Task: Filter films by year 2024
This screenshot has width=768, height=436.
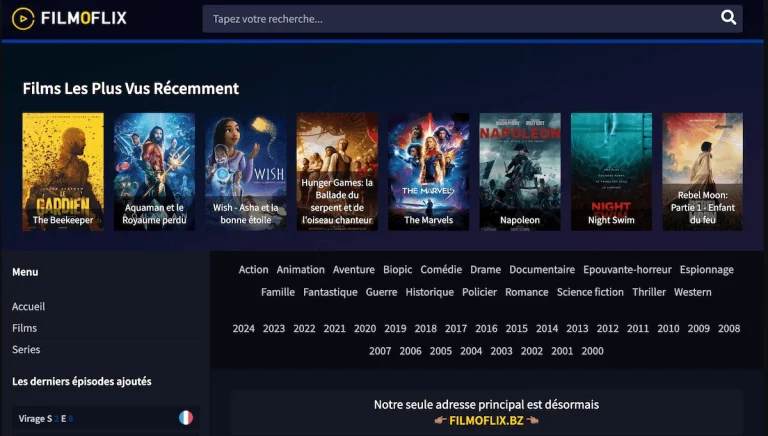Action: pos(243,329)
